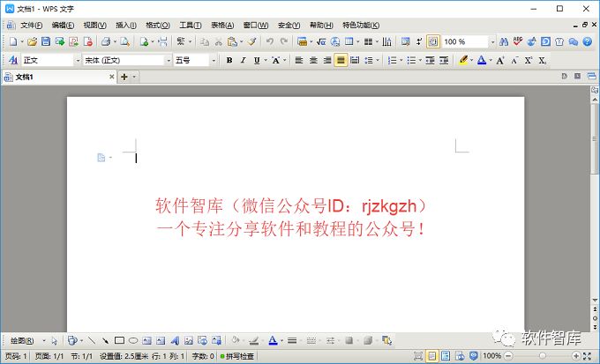Insert WordArt from the drawing toolbar

point(175,340)
